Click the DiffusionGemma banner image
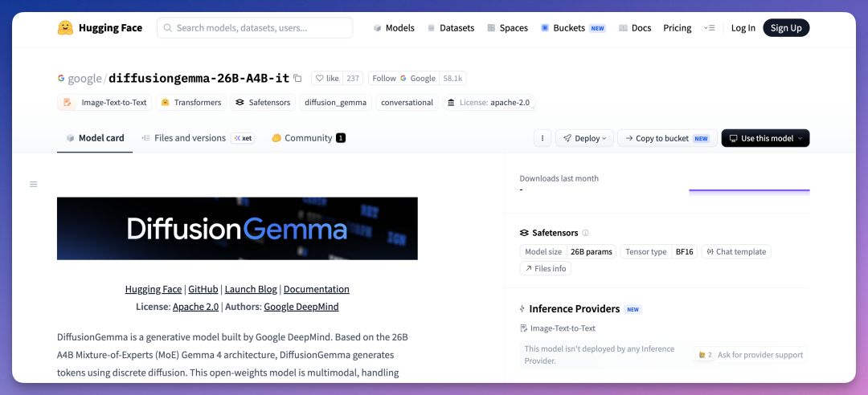The image size is (868, 395). 237,229
